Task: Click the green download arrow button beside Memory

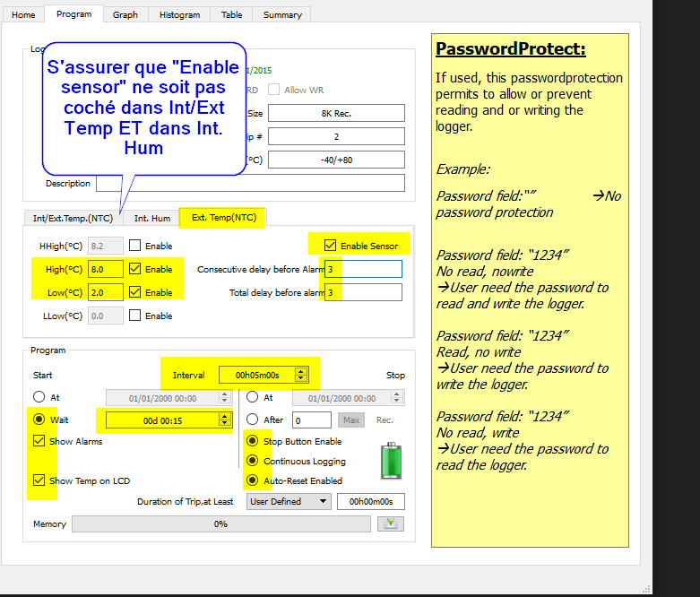Action: point(391,523)
